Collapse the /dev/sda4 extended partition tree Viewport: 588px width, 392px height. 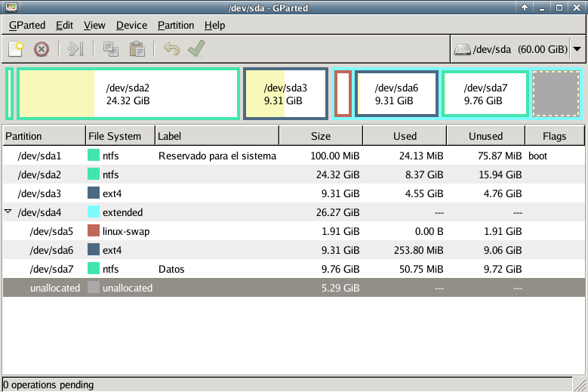(8, 212)
